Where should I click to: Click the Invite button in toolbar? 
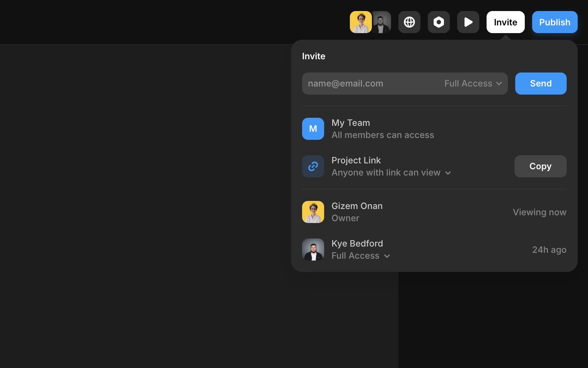(x=506, y=22)
